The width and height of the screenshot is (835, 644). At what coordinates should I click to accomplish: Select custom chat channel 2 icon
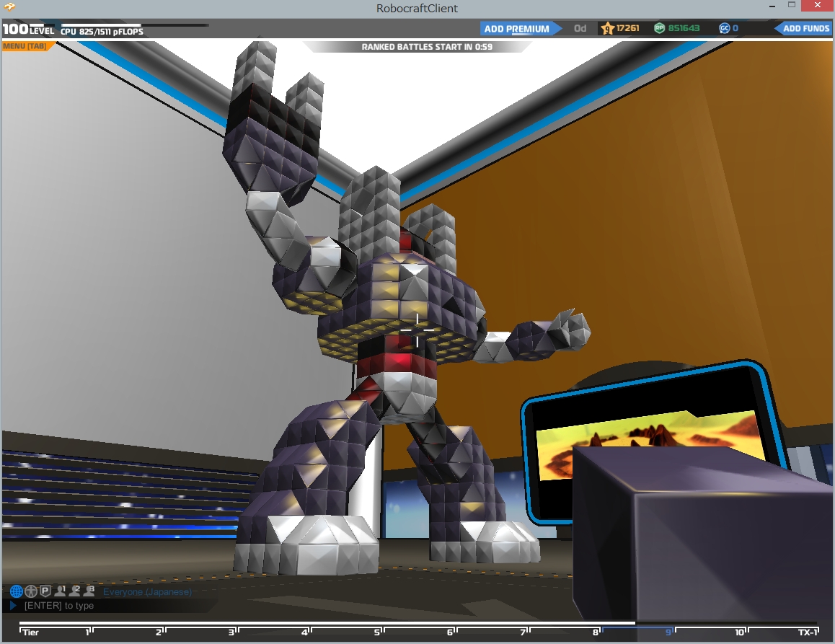click(x=74, y=590)
